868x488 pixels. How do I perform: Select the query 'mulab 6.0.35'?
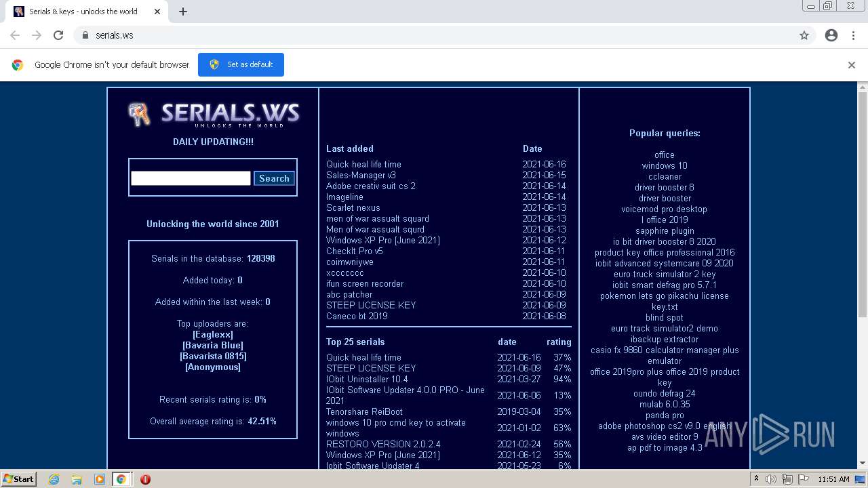click(665, 404)
